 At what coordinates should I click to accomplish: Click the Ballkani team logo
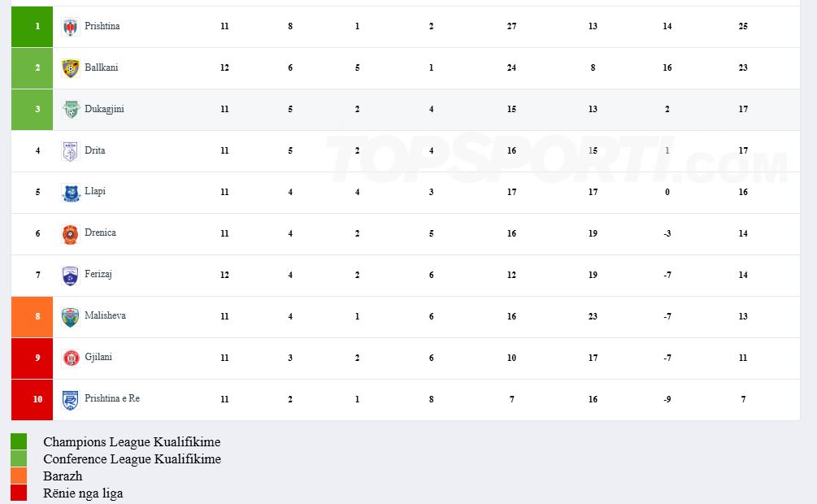click(71, 68)
